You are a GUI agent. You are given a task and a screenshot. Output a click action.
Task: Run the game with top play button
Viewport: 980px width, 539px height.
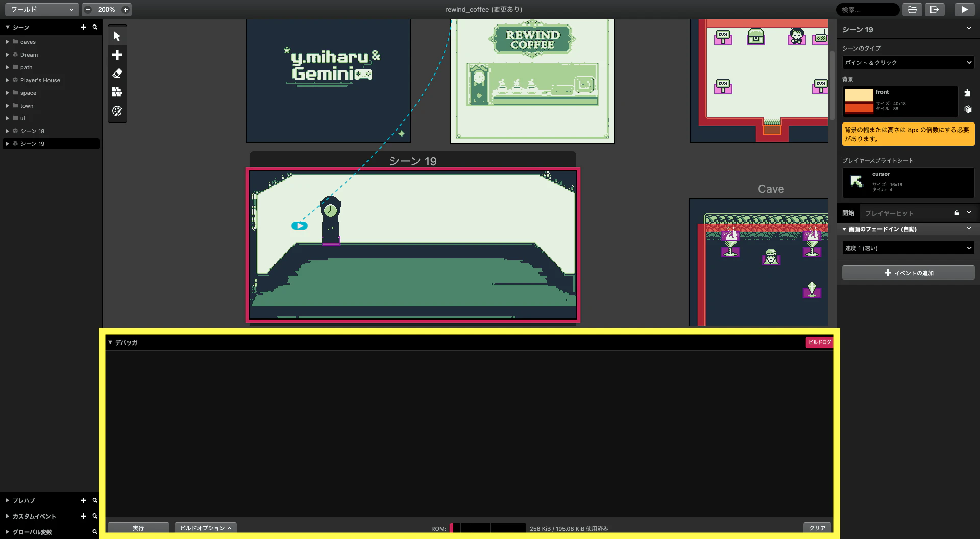click(964, 10)
